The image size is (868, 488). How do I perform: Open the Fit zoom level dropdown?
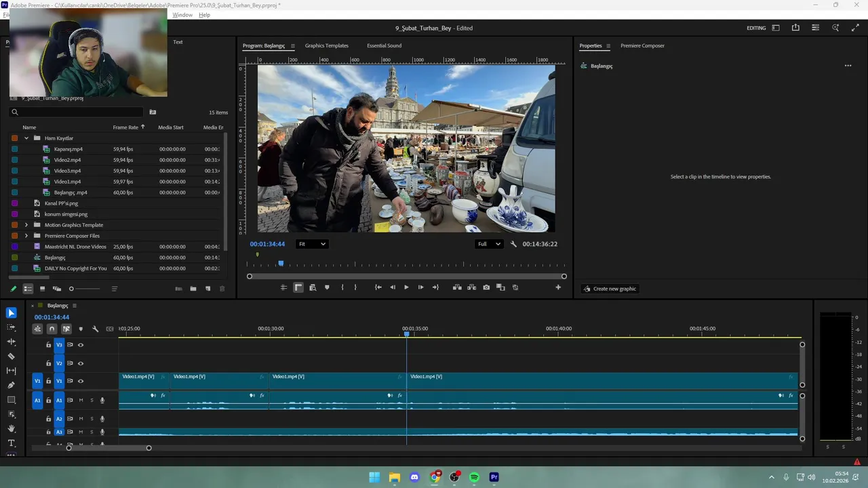click(312, 244)
